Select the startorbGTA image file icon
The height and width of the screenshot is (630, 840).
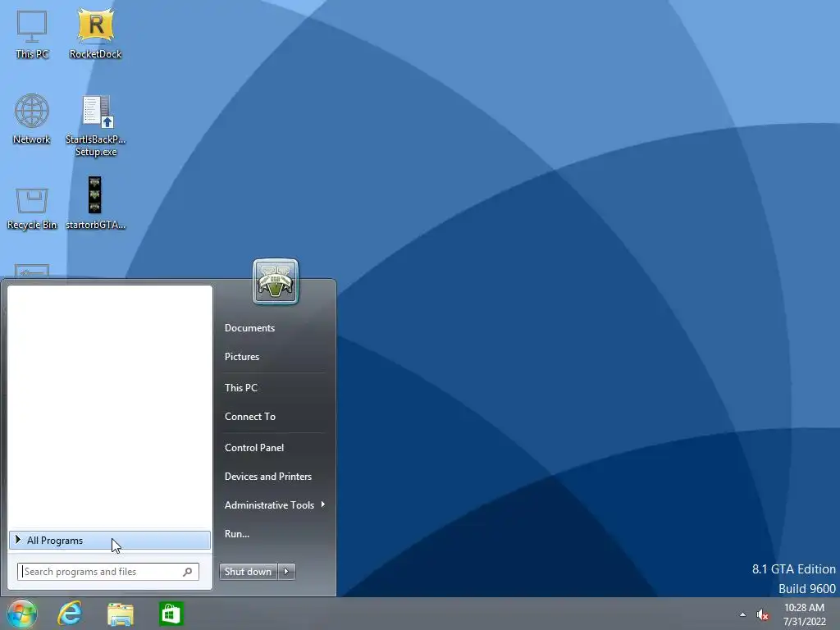(95, 203)
